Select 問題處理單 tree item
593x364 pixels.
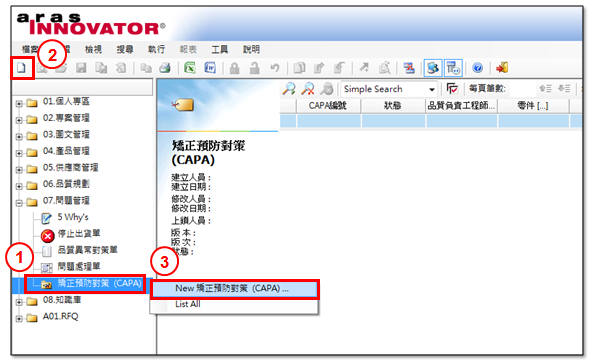(x=79, y=267)
